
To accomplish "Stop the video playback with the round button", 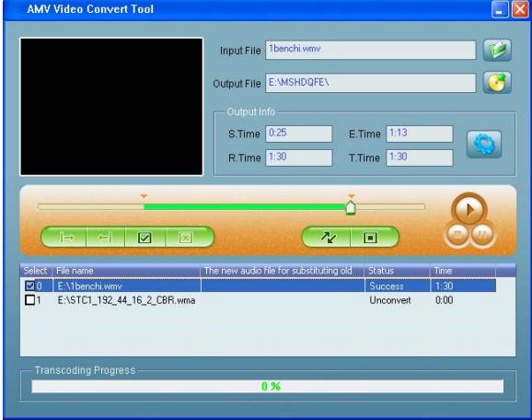I will (x=457, y=234).
